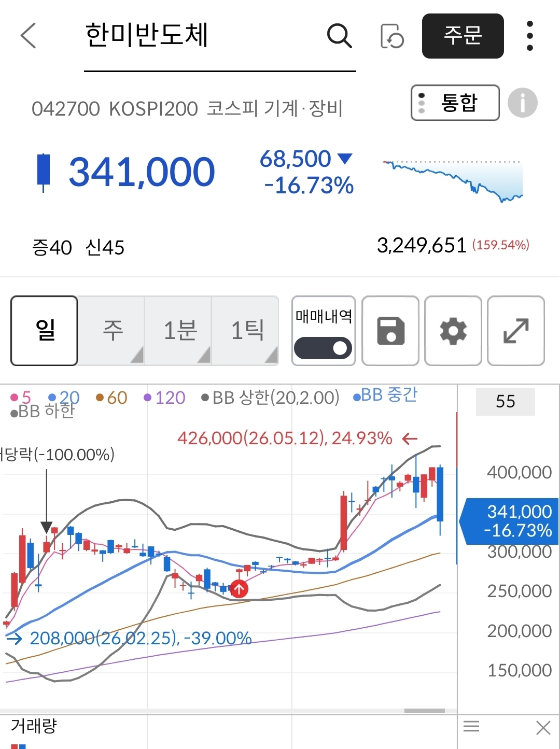Open chart settings gear
560x749 pixels.
pos(453,331)
